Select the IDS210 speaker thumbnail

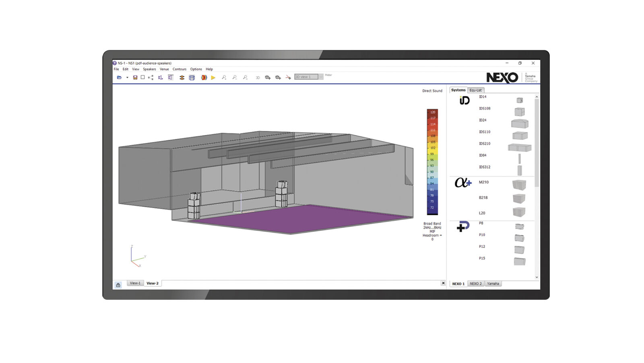520,148
